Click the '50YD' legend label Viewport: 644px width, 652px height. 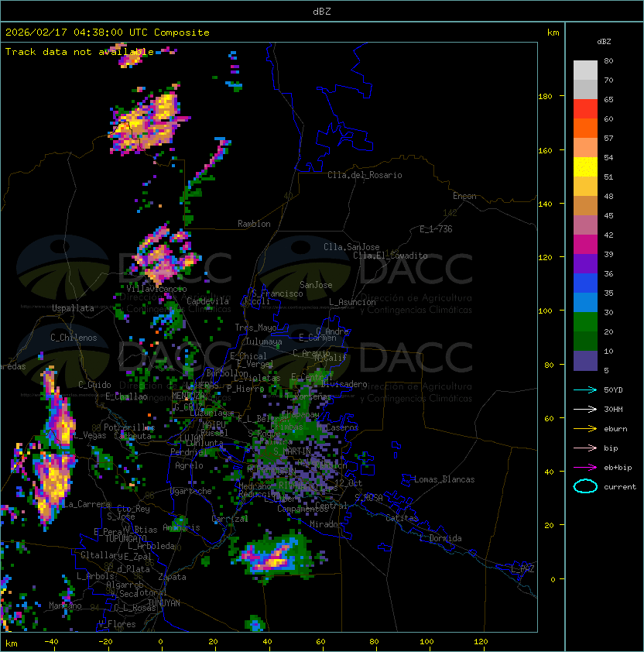tap(613, 390)
